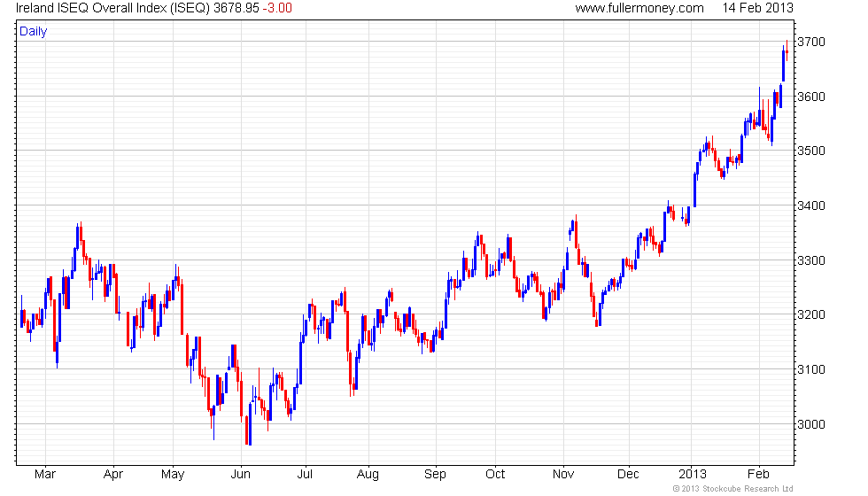The height and width of the screenshot is (496, 868).
Task: Select the blue 'Daily' label
Action: click(34, 32)
